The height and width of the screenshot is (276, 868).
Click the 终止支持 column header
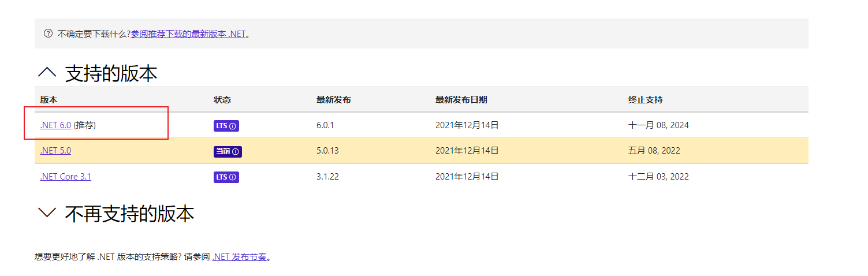coord(646,100)
